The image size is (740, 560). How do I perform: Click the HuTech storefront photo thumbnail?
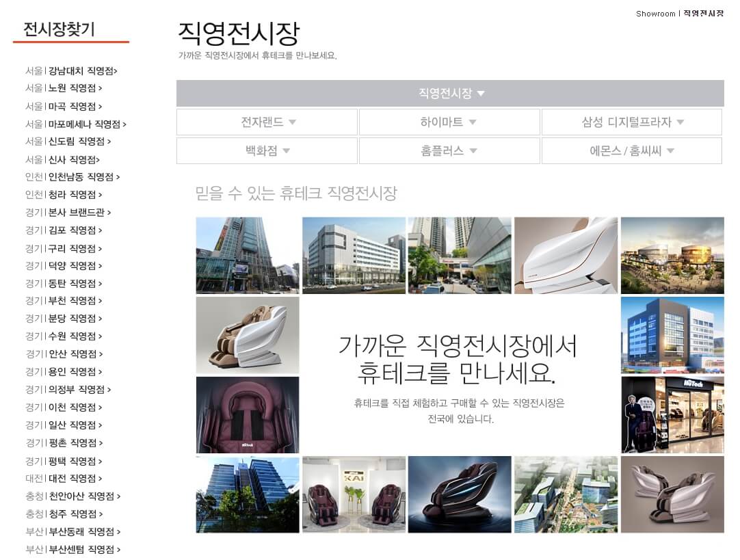pyautogui.click(x=672, y=414)
